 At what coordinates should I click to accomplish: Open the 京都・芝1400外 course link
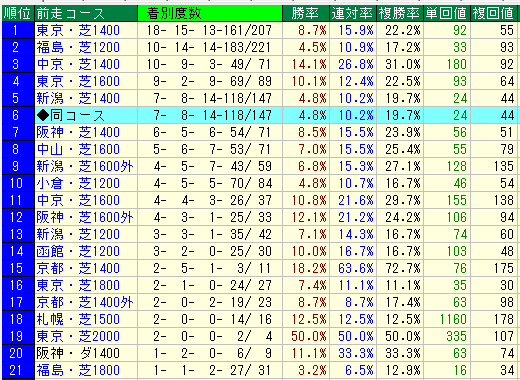tap(85, 302)
